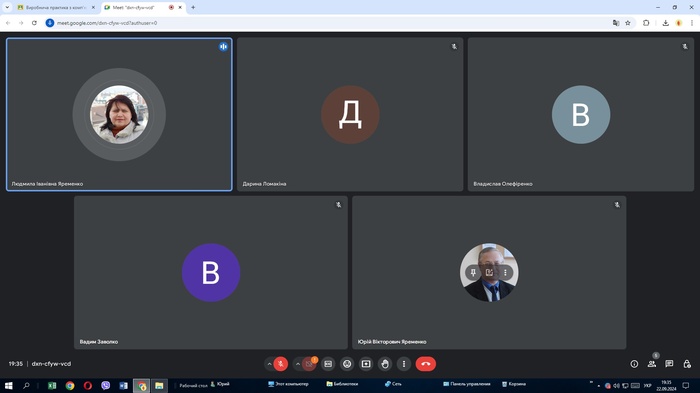Unmute the microphone in the call bar
The height and width of the screenshot is (393, 700).
coord(281,364)
